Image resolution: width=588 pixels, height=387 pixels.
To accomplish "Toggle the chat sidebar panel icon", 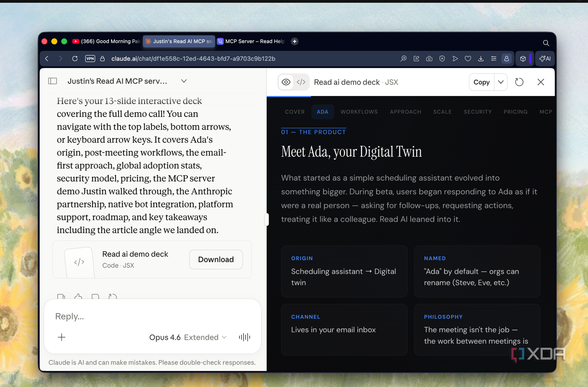I will [x=52, y=81].
